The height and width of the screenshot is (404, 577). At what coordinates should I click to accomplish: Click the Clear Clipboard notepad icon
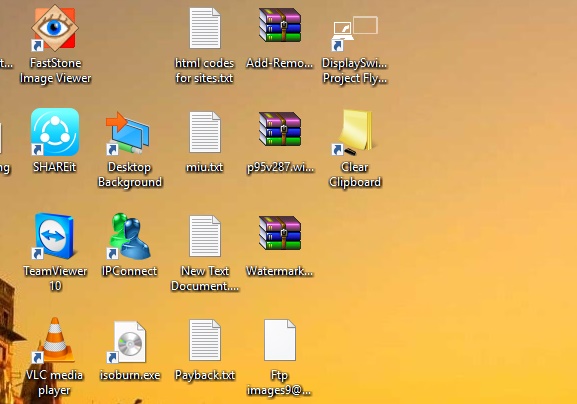click(354, 132)
